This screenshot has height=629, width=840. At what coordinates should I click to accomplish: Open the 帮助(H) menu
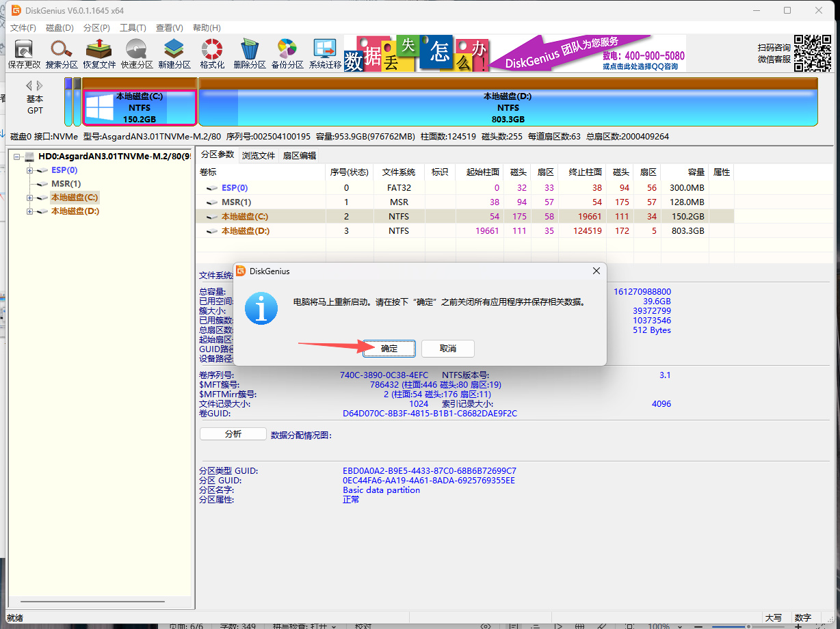[207, 28]
